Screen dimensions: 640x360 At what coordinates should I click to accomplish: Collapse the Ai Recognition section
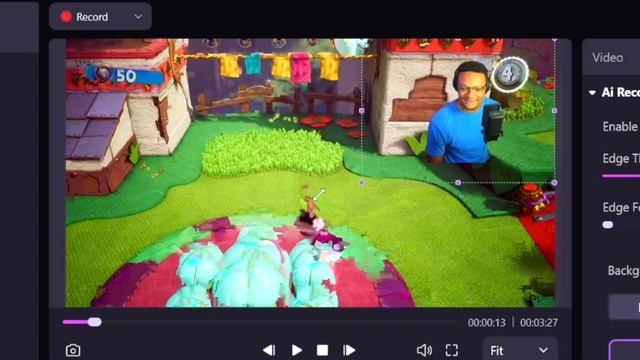tap(592, 93)
